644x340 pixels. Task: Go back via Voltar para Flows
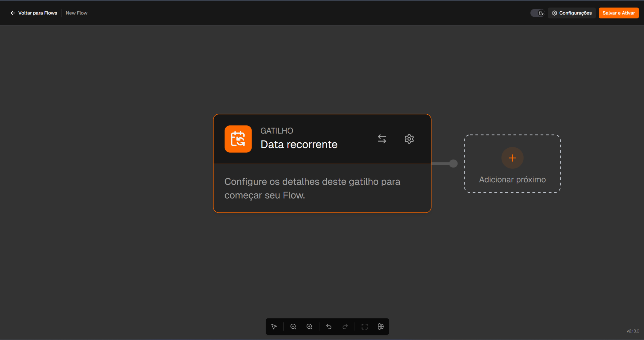coord(34,13)
